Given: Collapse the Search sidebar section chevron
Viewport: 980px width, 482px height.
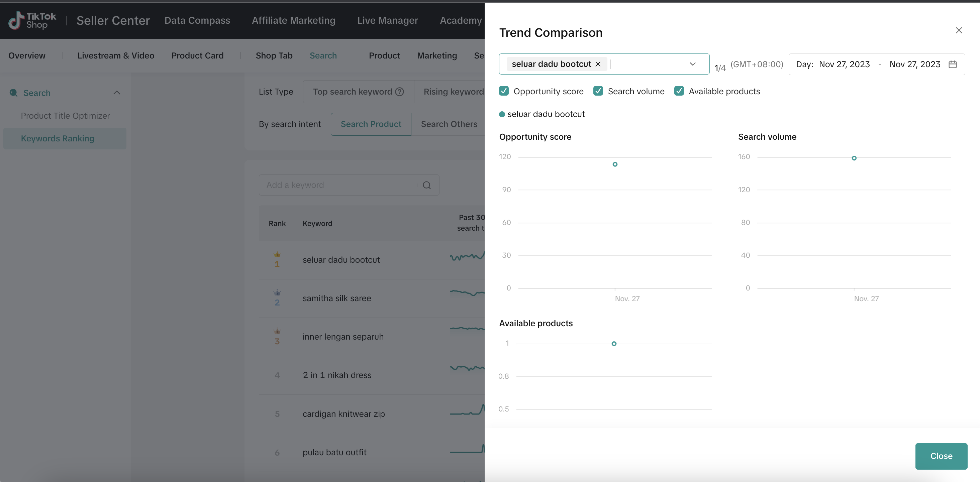Looking at the screenshot, I should [117, 92].
